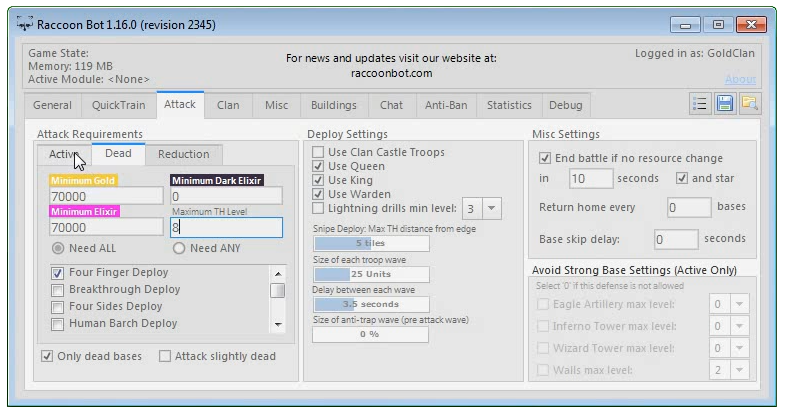Check Walls max level checkbox
The height and width of the screenshot is (419, 785).
[543, 370]
